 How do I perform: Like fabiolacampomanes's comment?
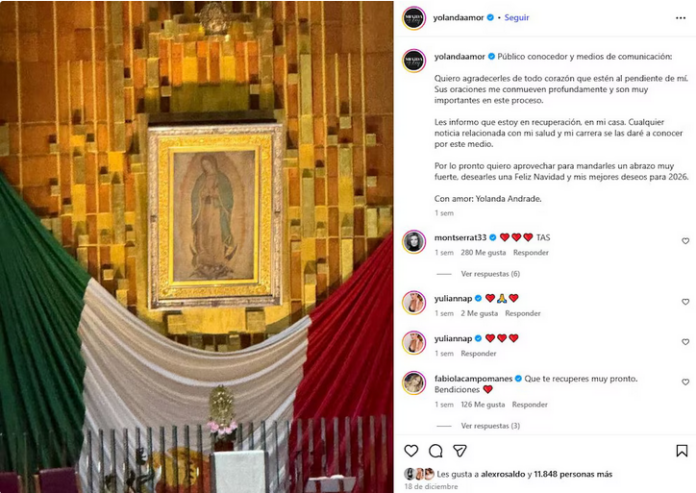[685, 382]
